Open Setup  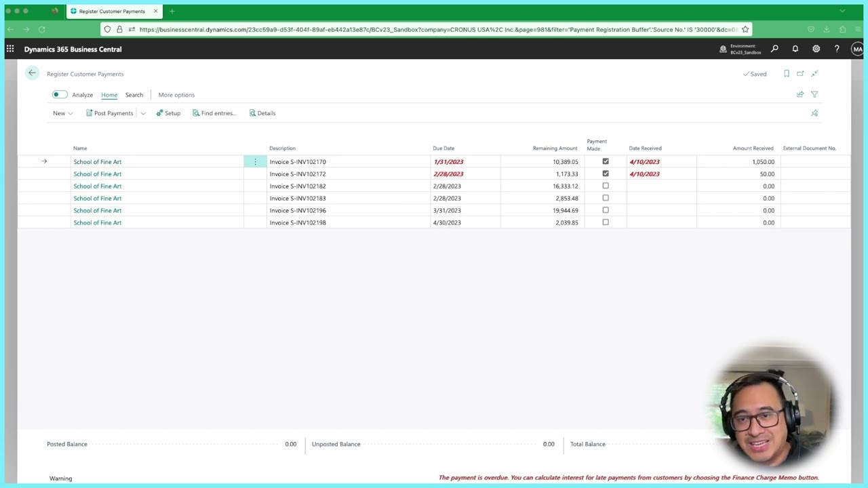click(168, 113)
